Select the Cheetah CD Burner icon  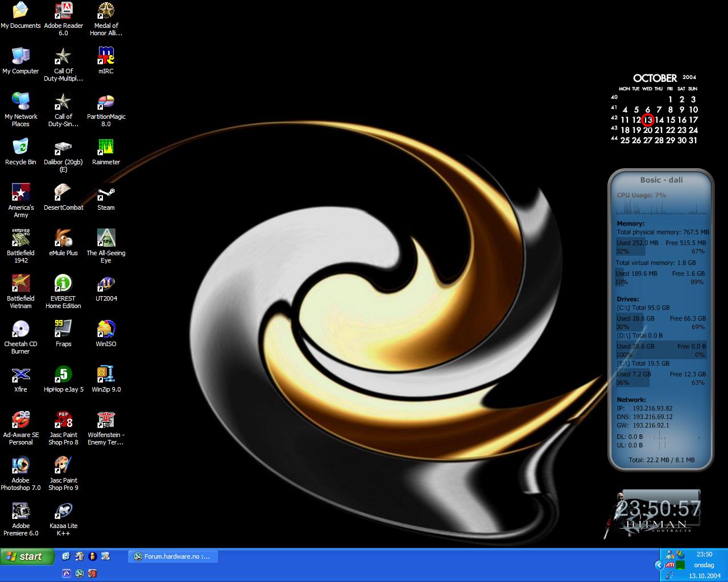pos(20,337)
